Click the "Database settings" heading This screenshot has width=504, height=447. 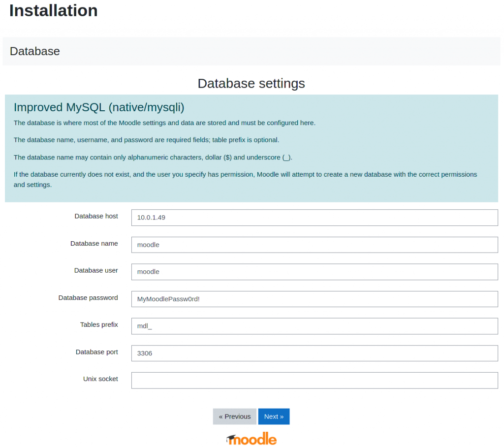pos(252,83)
